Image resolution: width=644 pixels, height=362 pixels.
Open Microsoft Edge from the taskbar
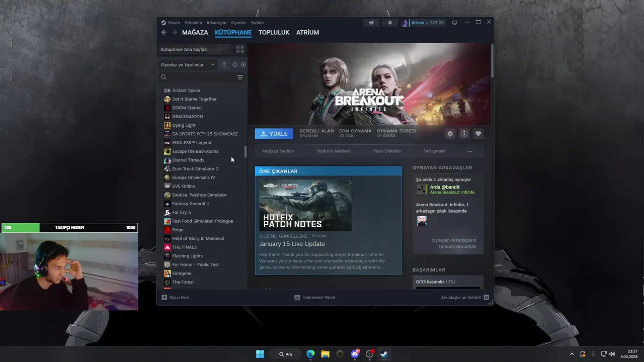310,354
